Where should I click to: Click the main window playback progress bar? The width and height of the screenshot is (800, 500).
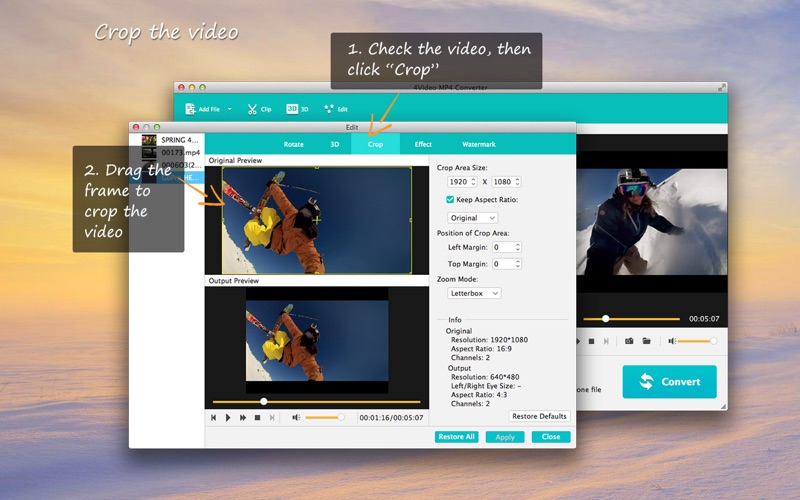point(632,319)
